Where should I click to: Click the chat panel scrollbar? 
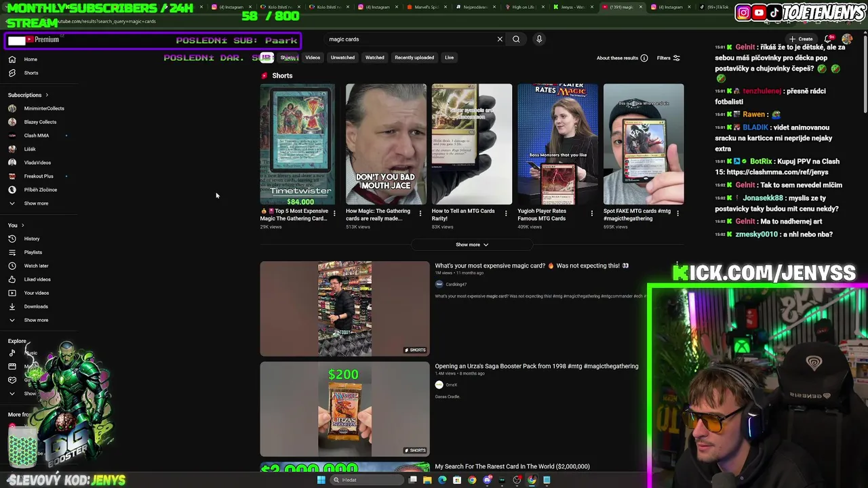point(865,75)
